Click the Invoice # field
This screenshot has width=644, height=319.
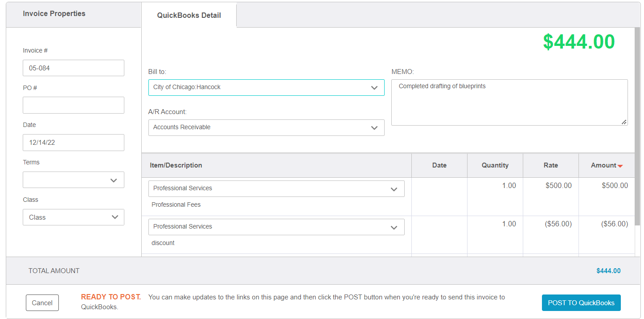point(74,68)
